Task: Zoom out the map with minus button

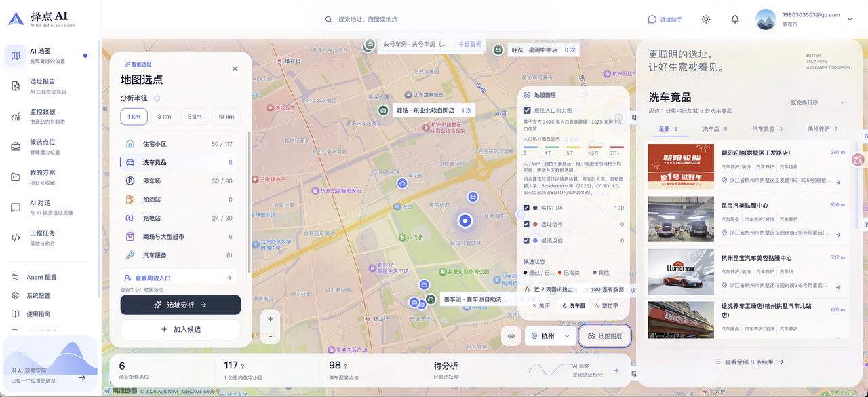Action: pos(271,336)
